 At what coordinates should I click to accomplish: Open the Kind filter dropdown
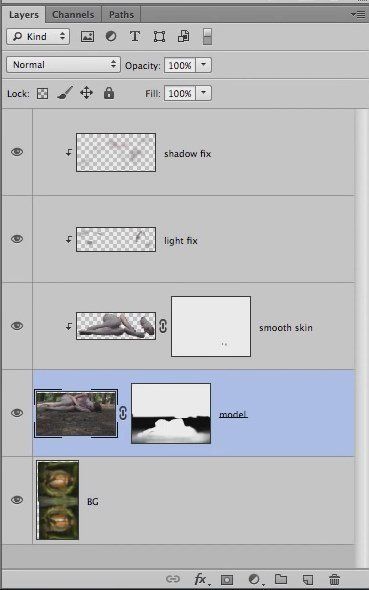[38, 36]
